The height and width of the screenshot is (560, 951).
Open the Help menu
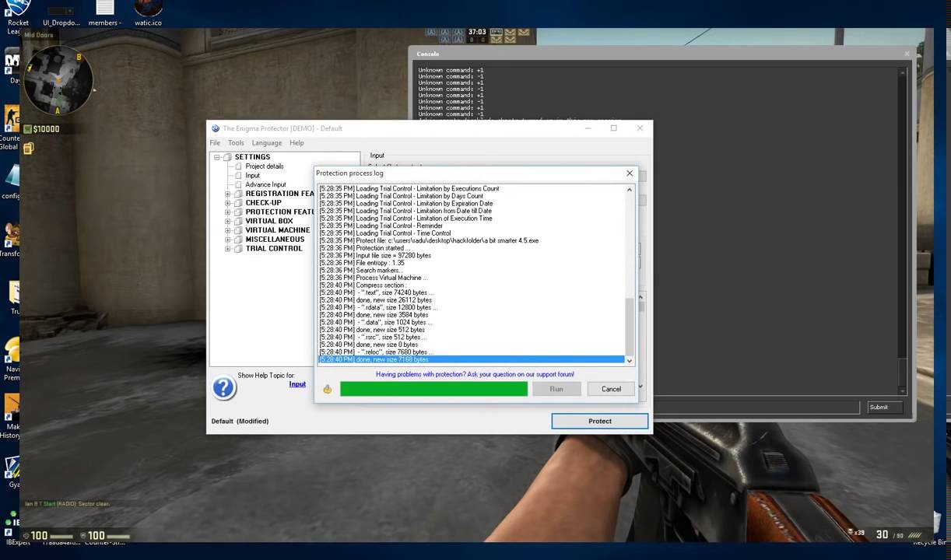point(297,143)
